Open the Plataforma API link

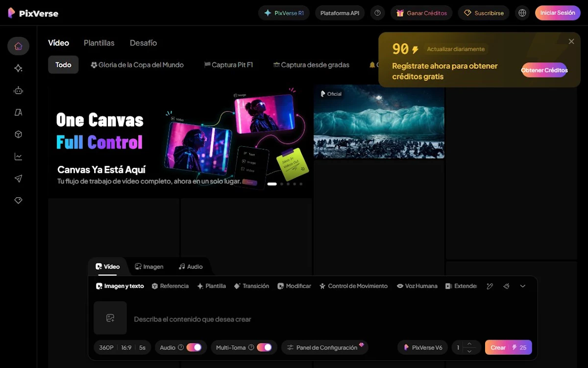(340, 13)
